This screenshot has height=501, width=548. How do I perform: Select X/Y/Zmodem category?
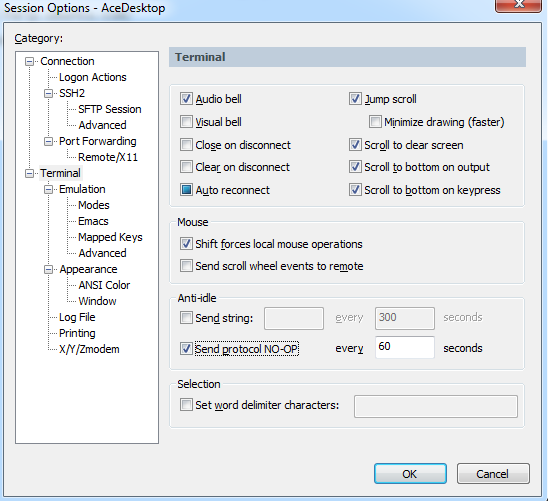click(x=89, y=349)
